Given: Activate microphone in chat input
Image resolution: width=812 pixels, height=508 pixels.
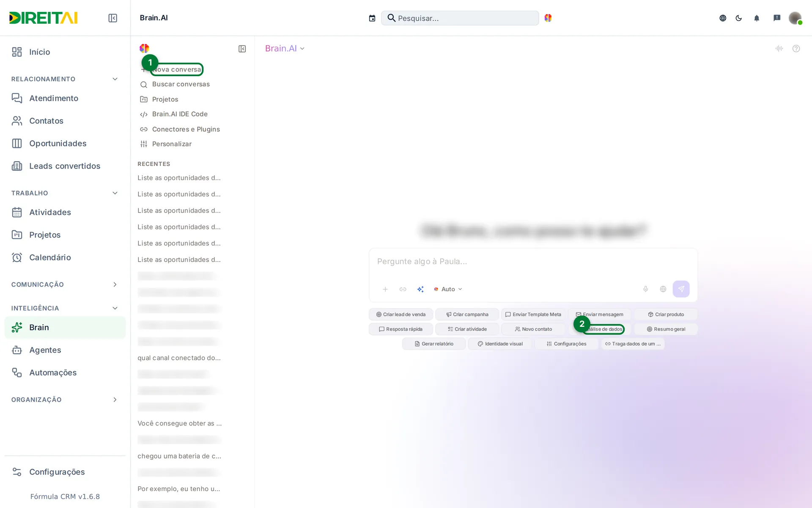Looking at the screenshot, I should point(646,289).
